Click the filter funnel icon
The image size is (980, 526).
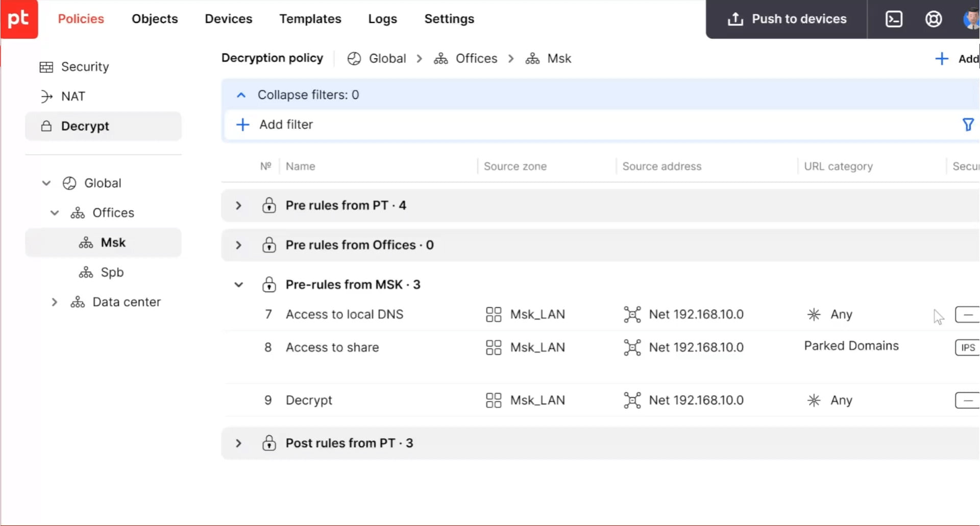coord(968,125)
